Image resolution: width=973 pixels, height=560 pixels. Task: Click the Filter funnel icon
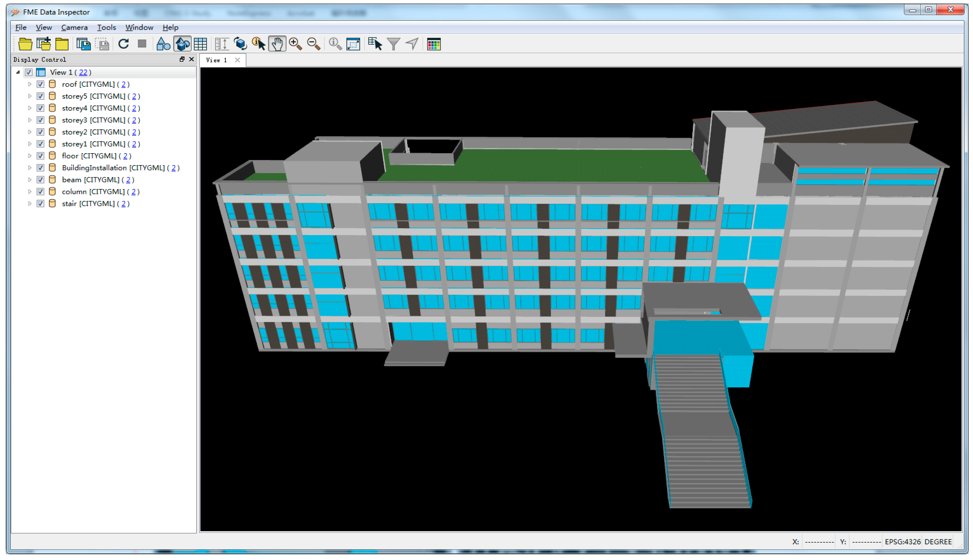[x=393, y=44]
